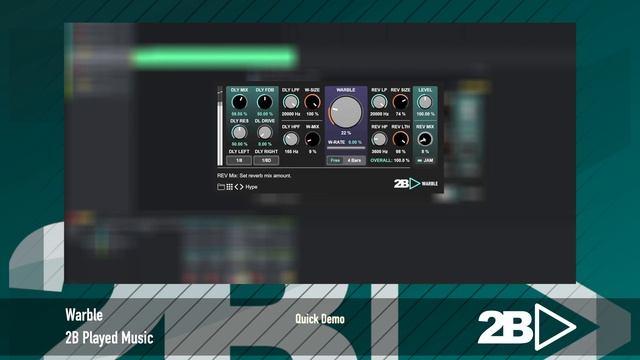Go to the previous preset arrow
The width and height of the screenshot is (640, 360).
pos(236,187)
